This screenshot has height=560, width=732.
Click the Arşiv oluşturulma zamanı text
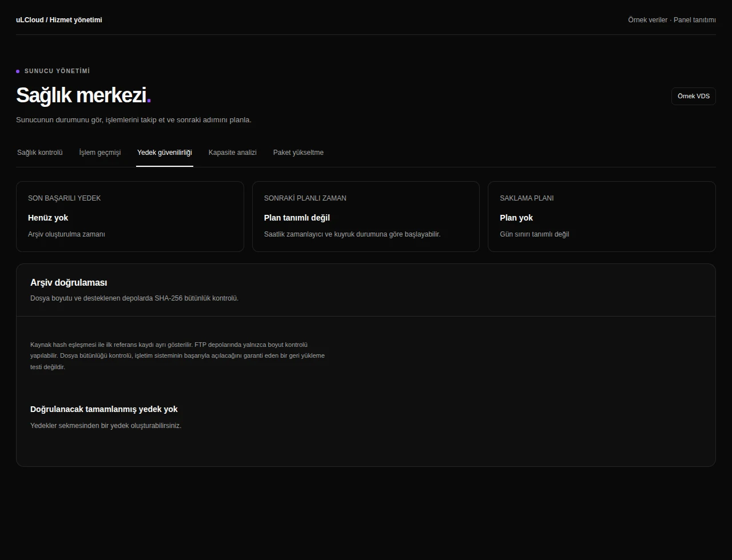click(x=66, y=234)
